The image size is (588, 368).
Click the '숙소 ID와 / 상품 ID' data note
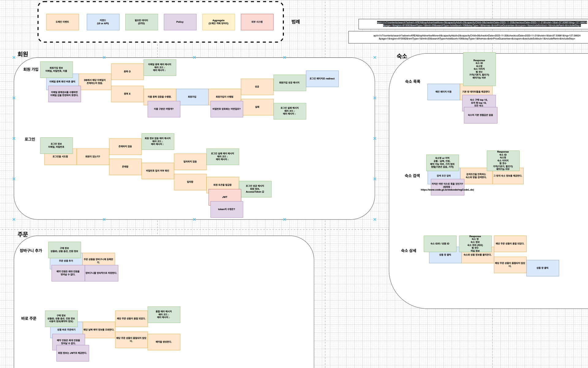[x=440, y=244]
